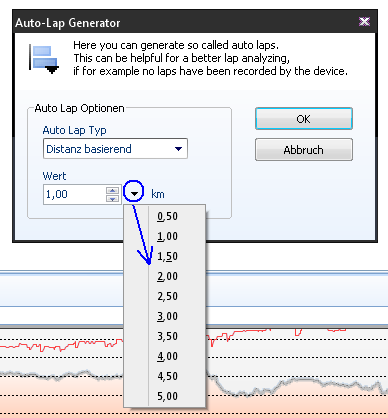
Task: Choose 4,50 from the preset list
Action: pyautogui.click(x=165, y=376)
